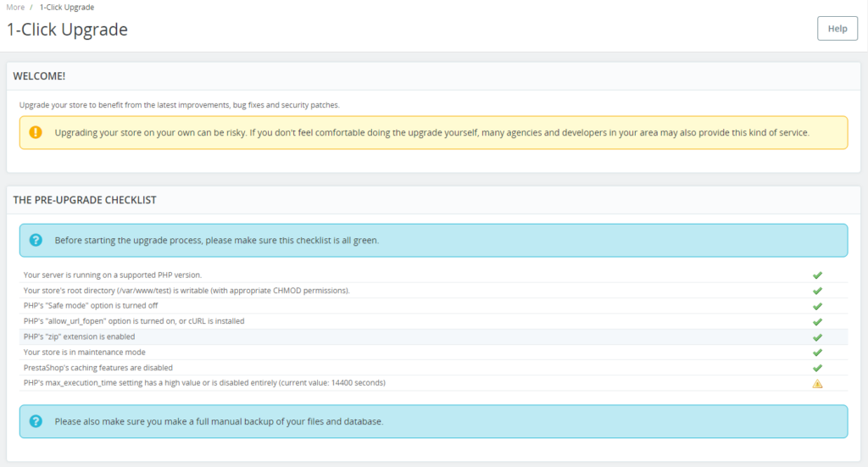This screenshot has height=467, width=868.
Task: Select the allow_url_fopen or cURL row text
Action: point(134,321)
